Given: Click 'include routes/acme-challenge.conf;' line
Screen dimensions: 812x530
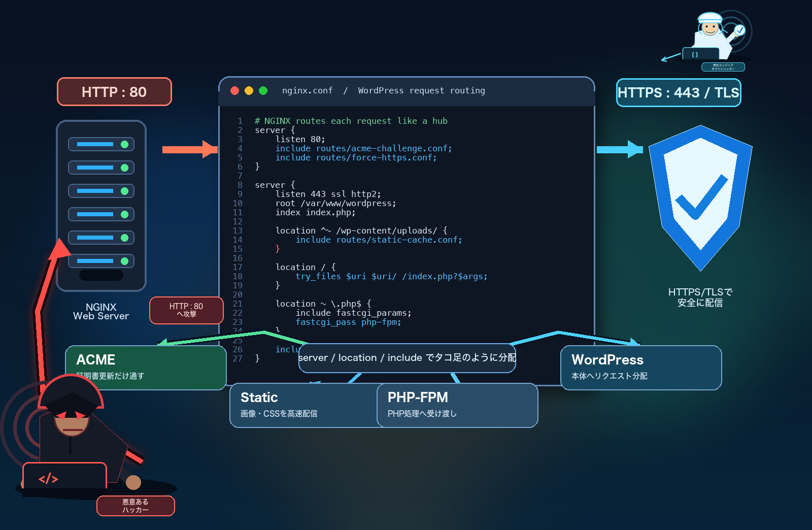Looking at the screenshot, I should 364,148.
